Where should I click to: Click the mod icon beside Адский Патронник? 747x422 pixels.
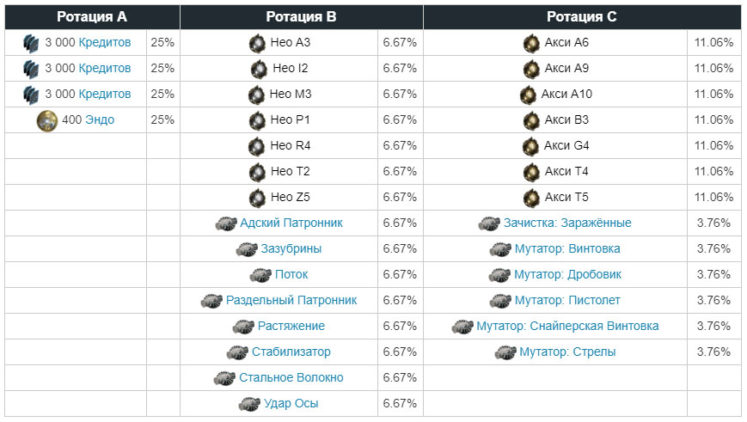click(226, 223)
